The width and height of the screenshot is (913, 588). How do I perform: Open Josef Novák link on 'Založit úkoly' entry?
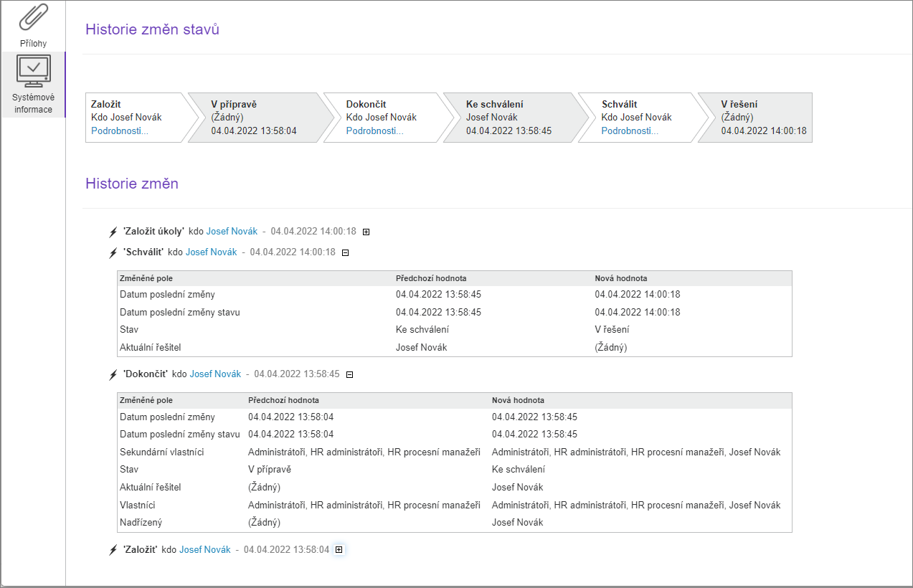click(232, 232)
